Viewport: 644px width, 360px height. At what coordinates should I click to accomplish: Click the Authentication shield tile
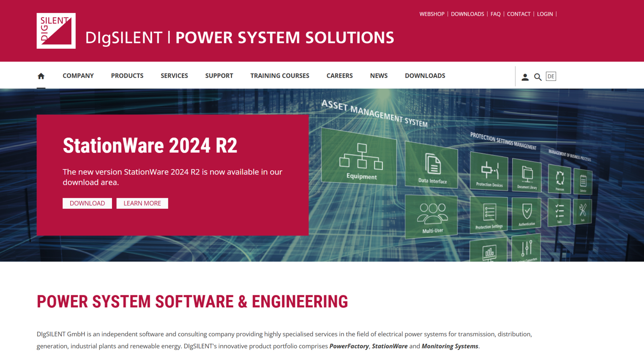point(527,213)
